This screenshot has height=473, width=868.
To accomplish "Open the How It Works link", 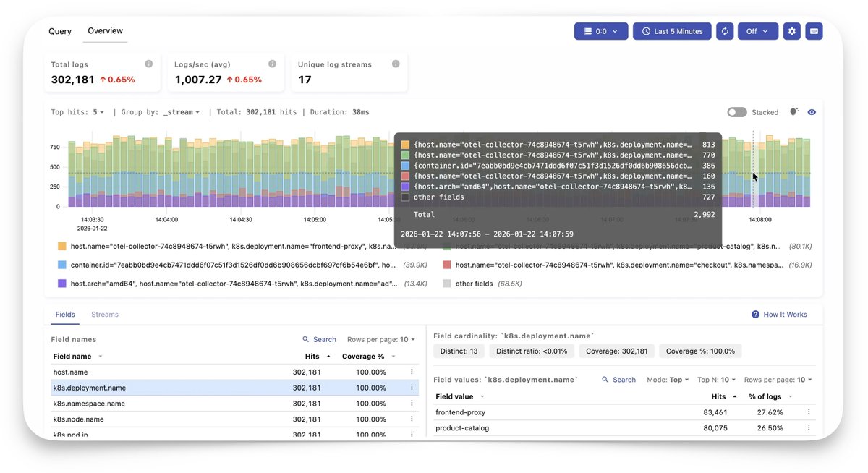I will point(785,315).
